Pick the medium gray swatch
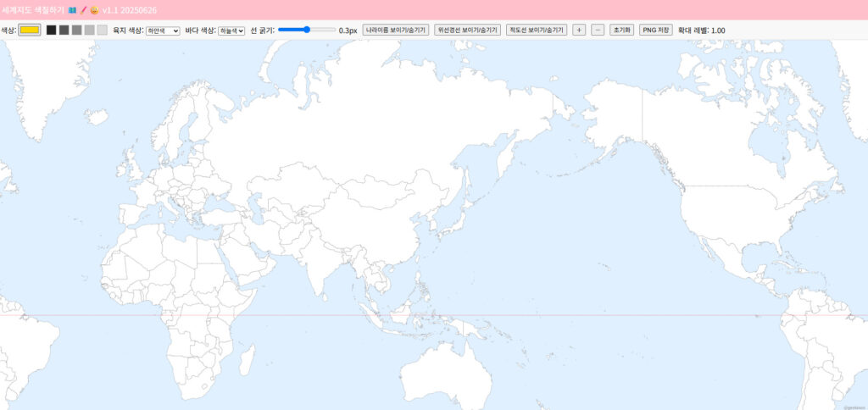The height and width of the screenshot is (410, 868). click(77, 30)
